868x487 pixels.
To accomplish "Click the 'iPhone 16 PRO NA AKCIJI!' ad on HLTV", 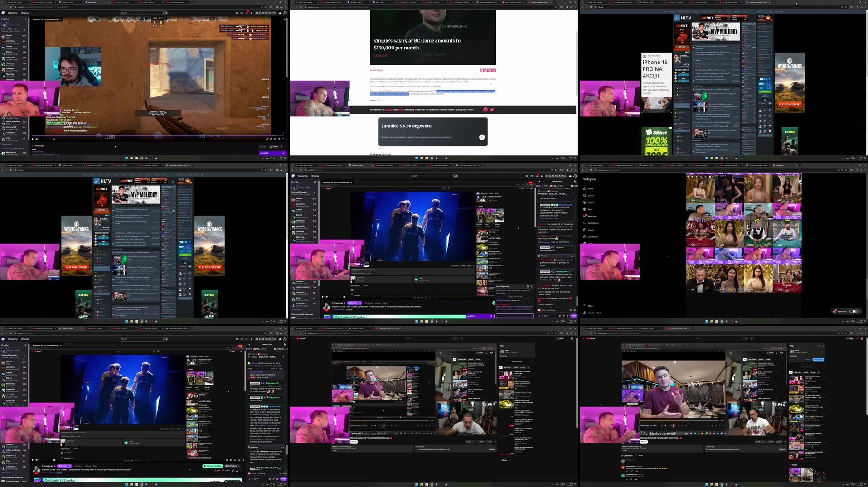I will pos(655,82).
